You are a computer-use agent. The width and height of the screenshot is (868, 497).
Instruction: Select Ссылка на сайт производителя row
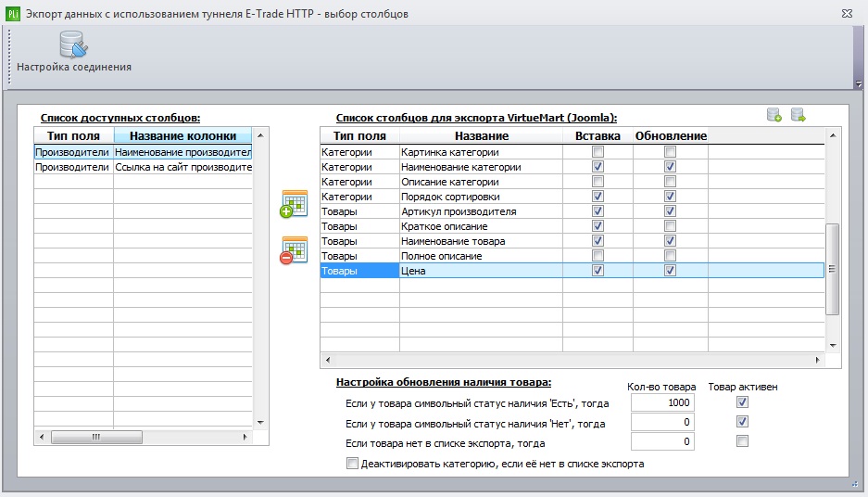coord(143,167)
